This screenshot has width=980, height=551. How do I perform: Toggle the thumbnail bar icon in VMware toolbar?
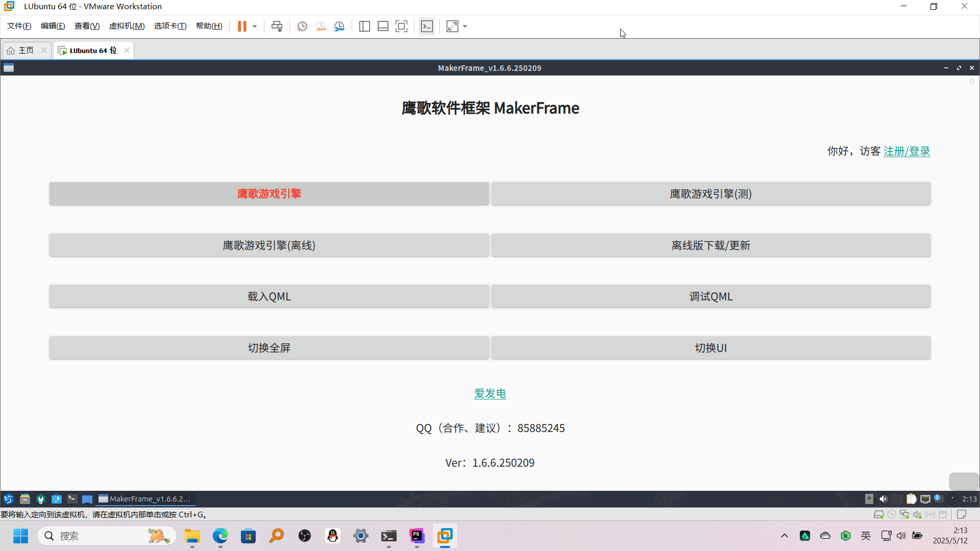(x=383, y=26)
